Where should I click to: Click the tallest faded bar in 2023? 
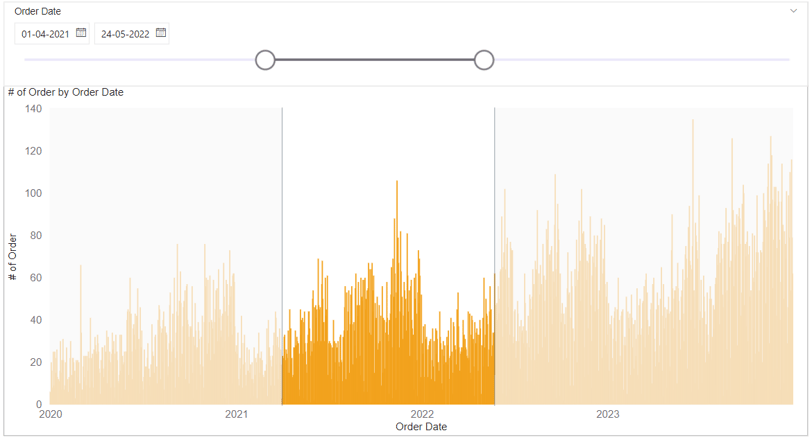tap(693, 262)
